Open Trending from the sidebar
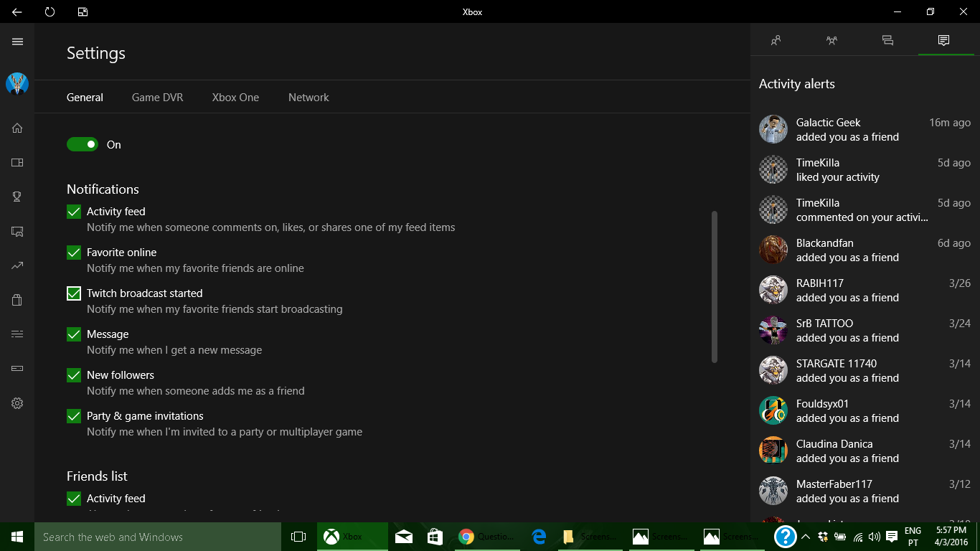This screenshot has height=551, width=980. click(17, 266)
